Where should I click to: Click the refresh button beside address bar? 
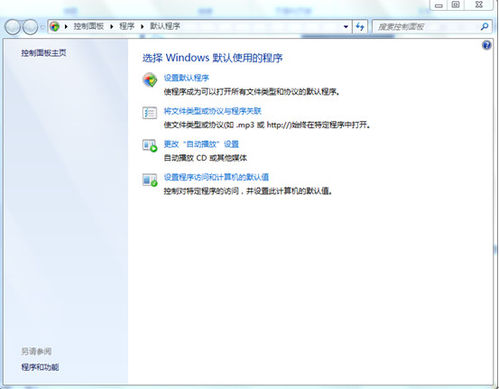(x=360, y=26)
